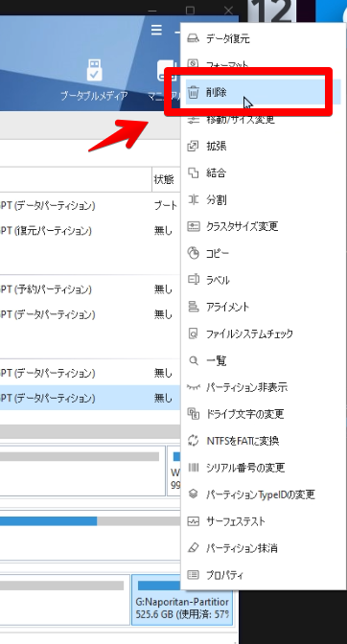Click the ブータブルメディア label in toolbar
Viewport: 347px width, 644px height.
(x=94, y=96)
